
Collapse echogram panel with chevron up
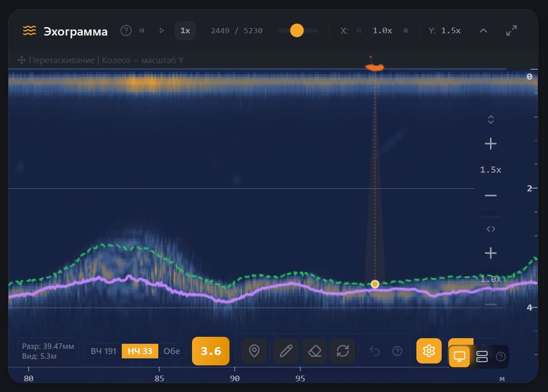tap(483, 31)
